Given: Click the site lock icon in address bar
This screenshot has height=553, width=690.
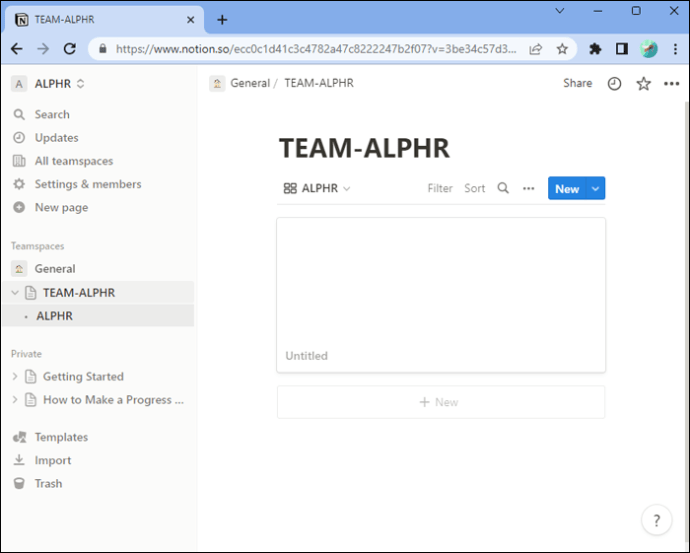Looking at the screenshot, I should [103, 48].
